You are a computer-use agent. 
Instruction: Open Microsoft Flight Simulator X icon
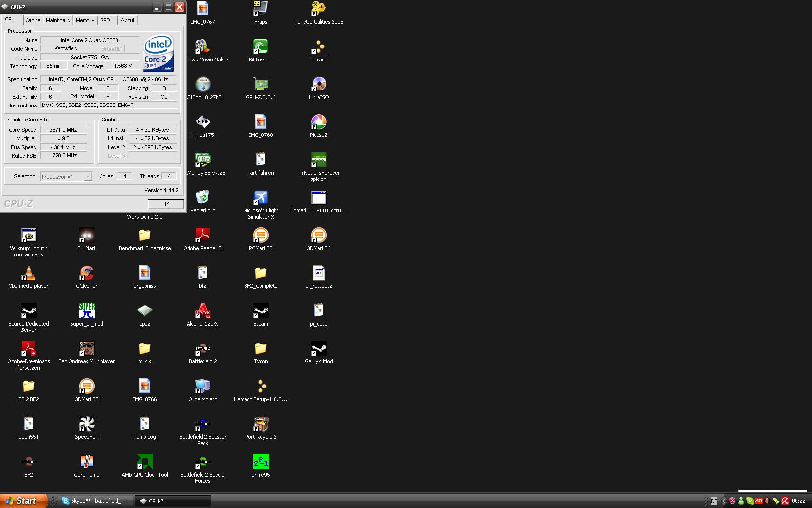click(261, 205)
